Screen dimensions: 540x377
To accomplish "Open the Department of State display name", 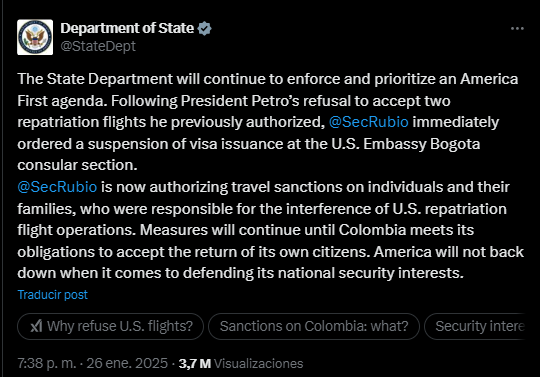I will click(127, 29).
